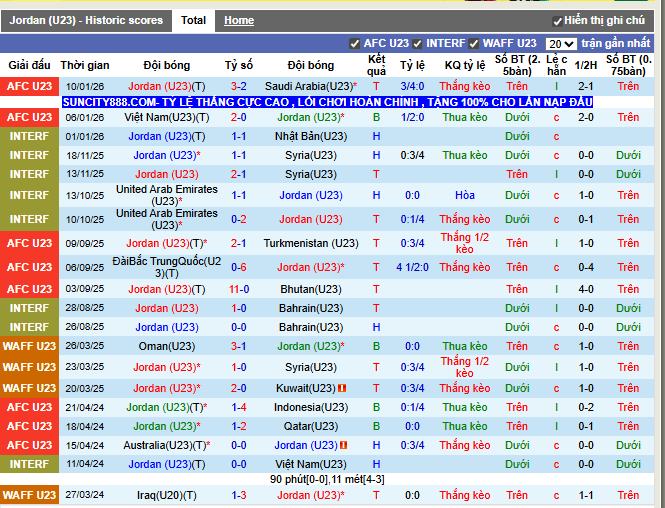Open the Home tab
The image size is (665, 508).
[239, 20]
